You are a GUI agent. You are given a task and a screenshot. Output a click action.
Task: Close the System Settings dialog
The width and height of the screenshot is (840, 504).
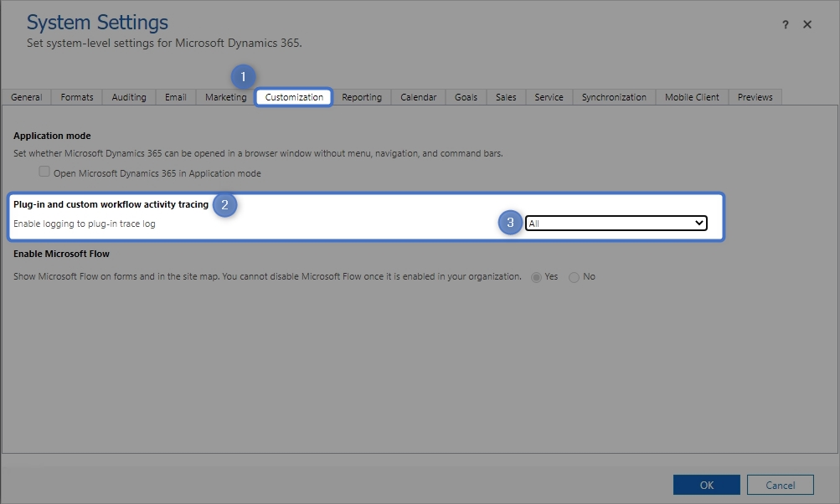tap(807, 25)
